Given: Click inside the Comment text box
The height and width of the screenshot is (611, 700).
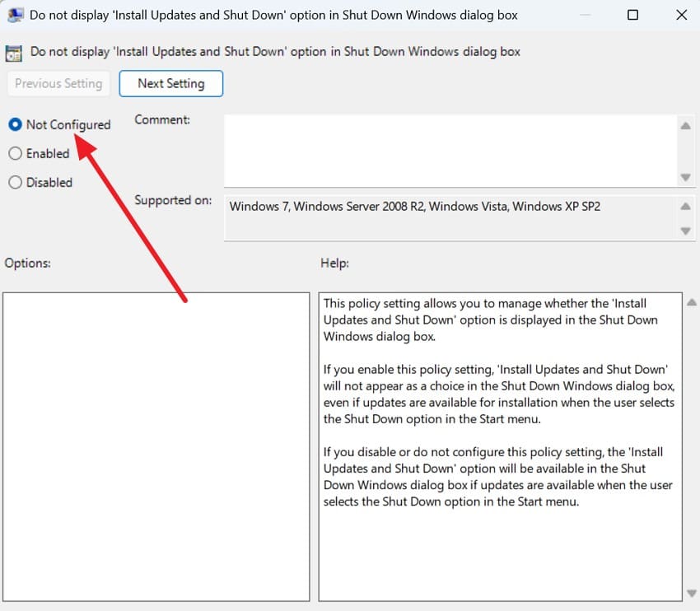Looking at the screenshot, I should [x=450, y=151].
